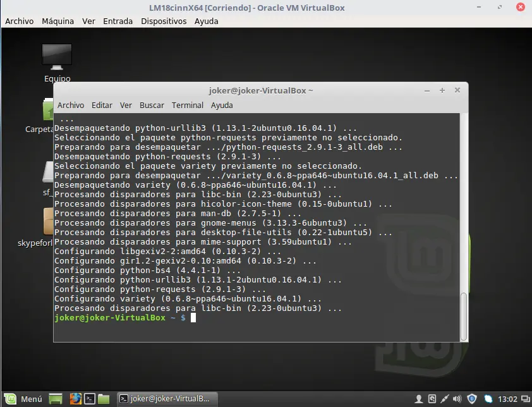This screenshot has height=407, width=532.
Task: Open the network connection tray icon
Action: tap(444, 399)
